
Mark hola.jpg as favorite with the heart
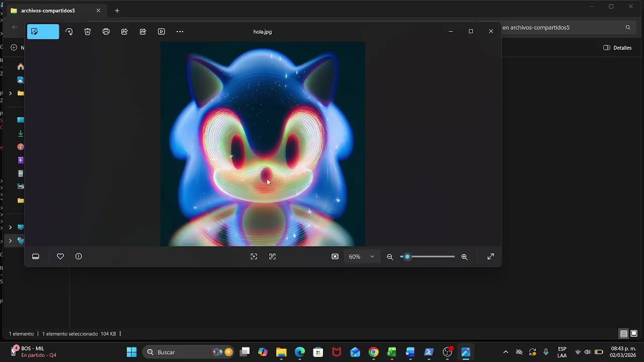coord(60,256)
